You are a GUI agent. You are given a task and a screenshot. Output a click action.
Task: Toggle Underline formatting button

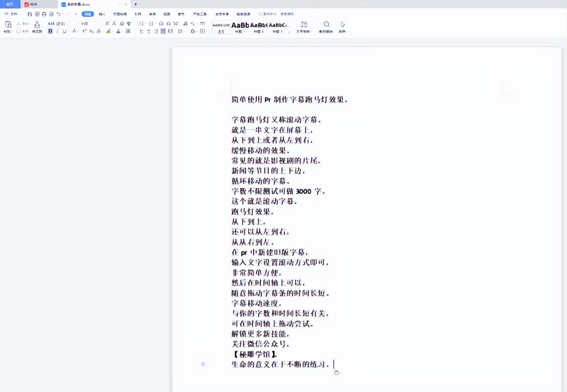tap(65, 31)
